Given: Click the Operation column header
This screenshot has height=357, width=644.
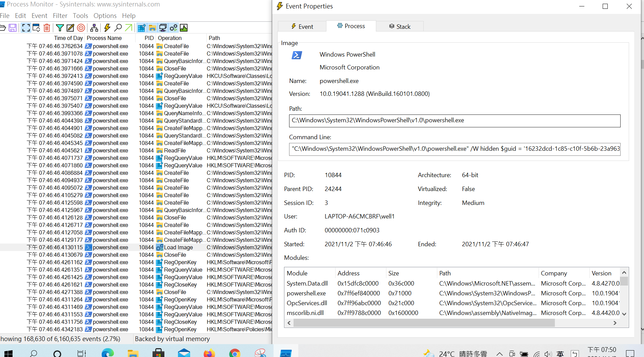Looking at the screenshot, I should tap(170, 38).
